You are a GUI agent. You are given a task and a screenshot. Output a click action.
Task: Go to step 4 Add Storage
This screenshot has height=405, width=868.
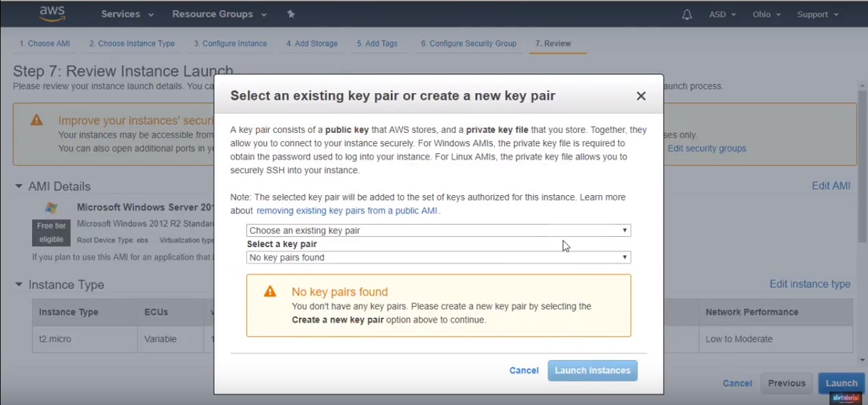coord(312,44)
